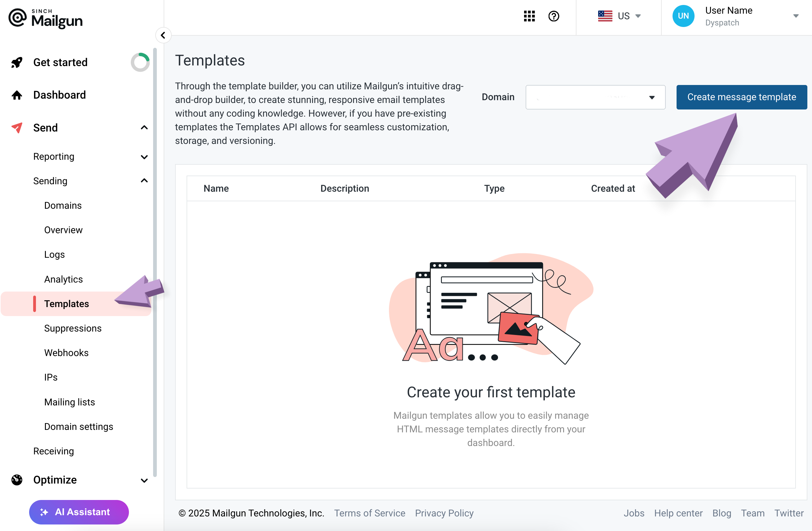
Task: Click the help circle question mark icon
Action: pyautogui.click(x=554, y=16)
